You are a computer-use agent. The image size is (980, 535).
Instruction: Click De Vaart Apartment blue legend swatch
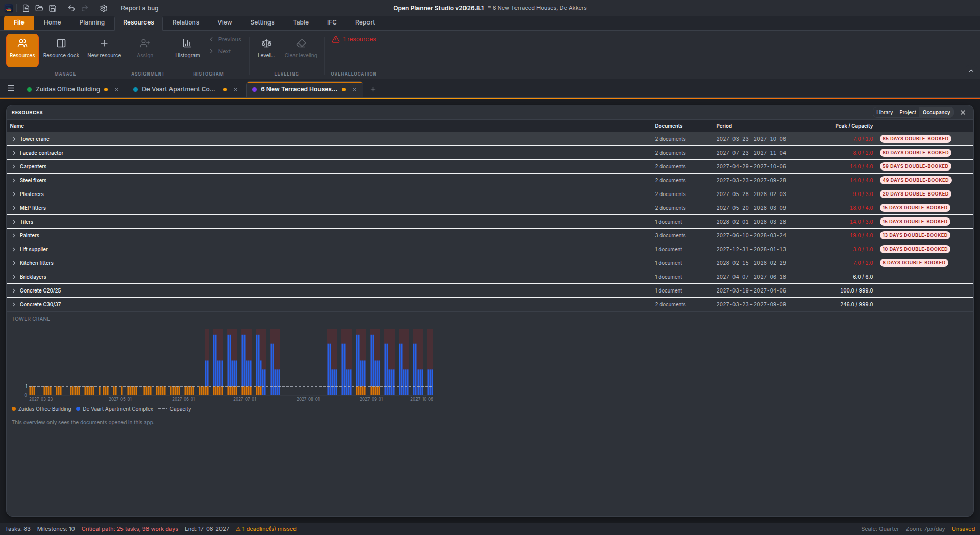(78, 409)
